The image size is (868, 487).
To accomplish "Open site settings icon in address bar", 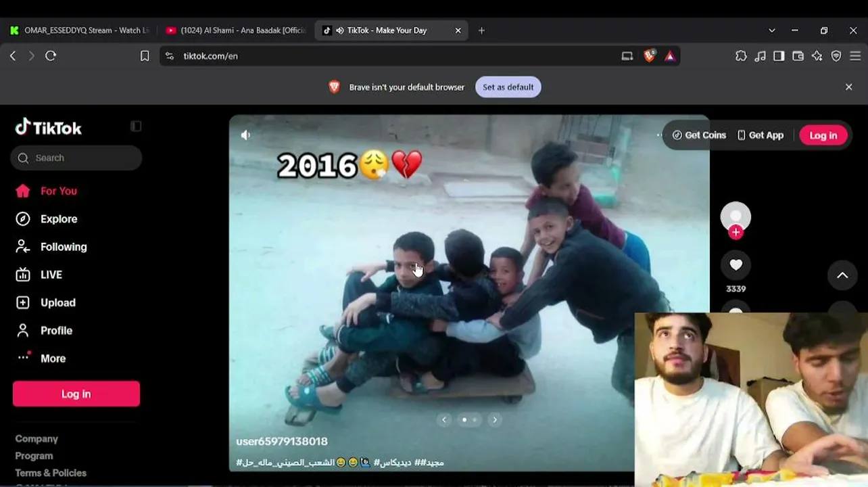I will (170, 56).
